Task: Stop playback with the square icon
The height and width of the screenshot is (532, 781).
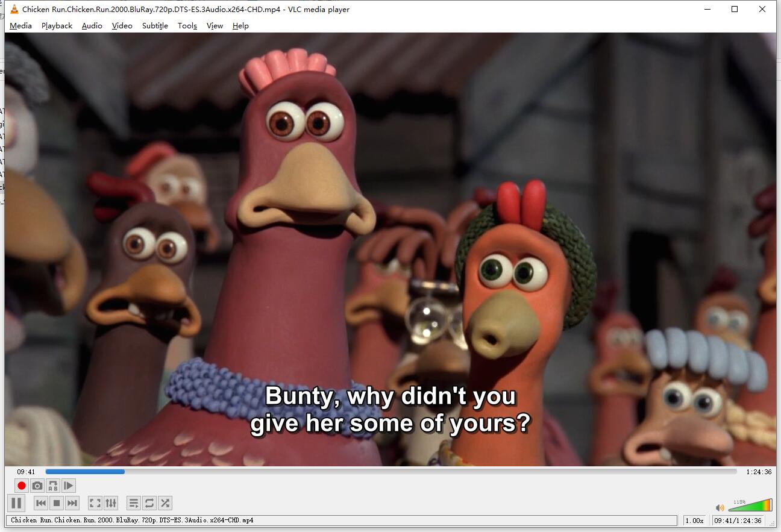Action: (57, 503)
